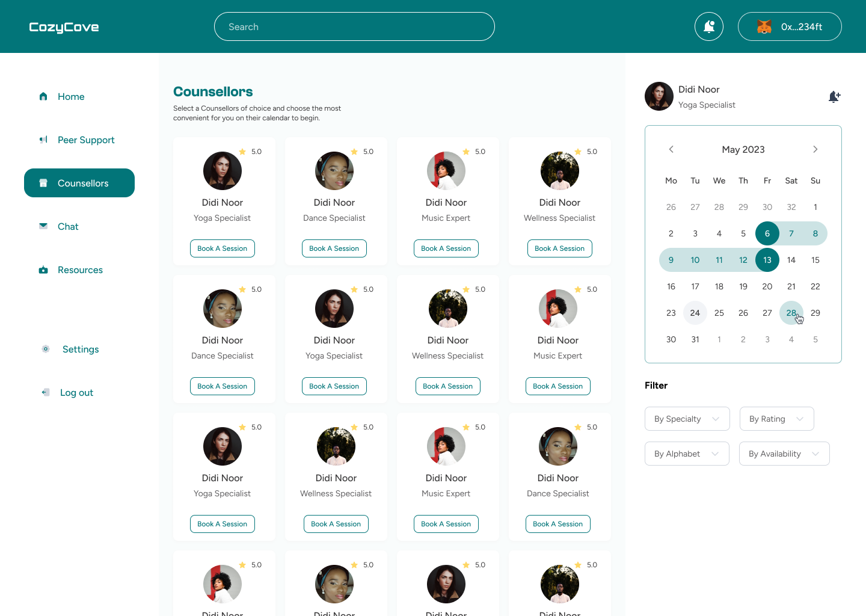The height and width of the screenshot is (616, 866).
Task: Click the second-row Dance Specialist photo
Action: 223,309
